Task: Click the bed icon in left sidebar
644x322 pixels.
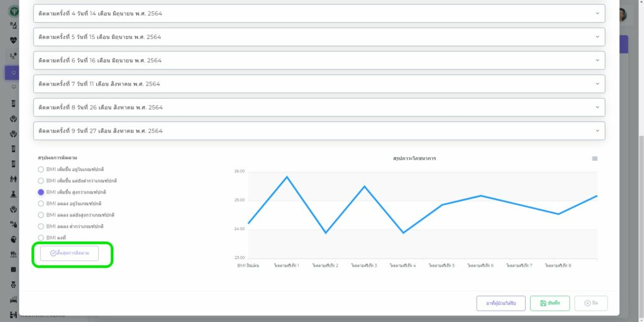Action: [14, 299]
